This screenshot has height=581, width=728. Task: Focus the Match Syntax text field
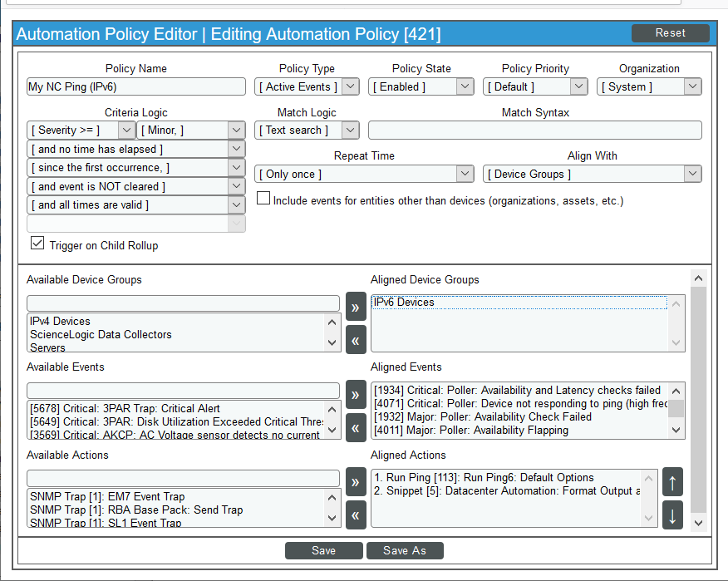[x=534, y=130]
